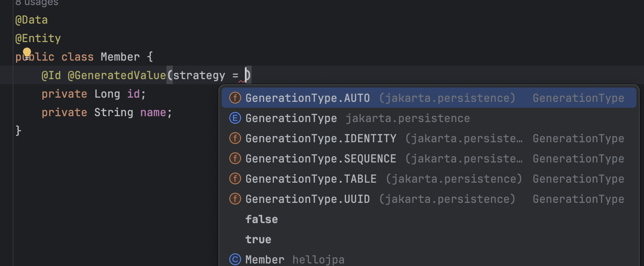
Task: Click class icon beside Member suggestion
Action: click(235, 260)
